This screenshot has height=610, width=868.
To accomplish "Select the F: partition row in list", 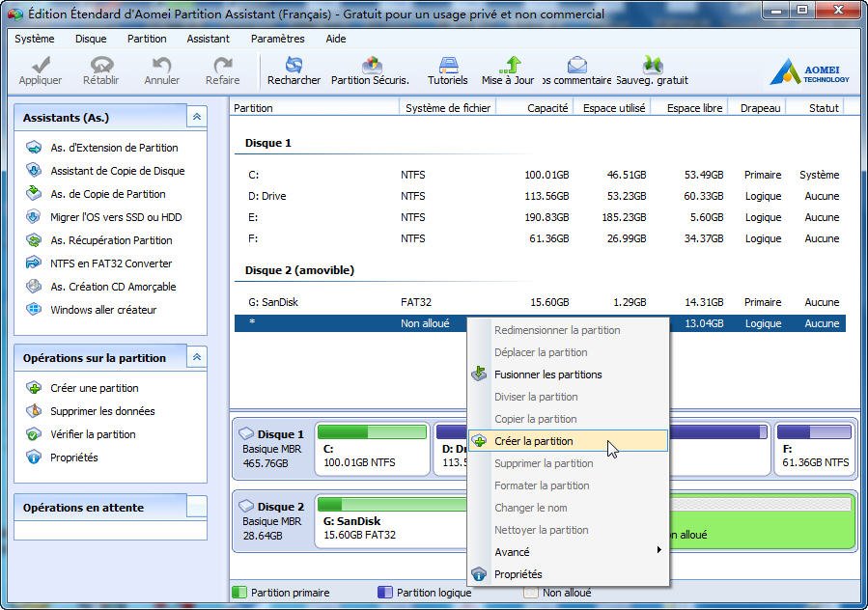I will coord(541,238).
